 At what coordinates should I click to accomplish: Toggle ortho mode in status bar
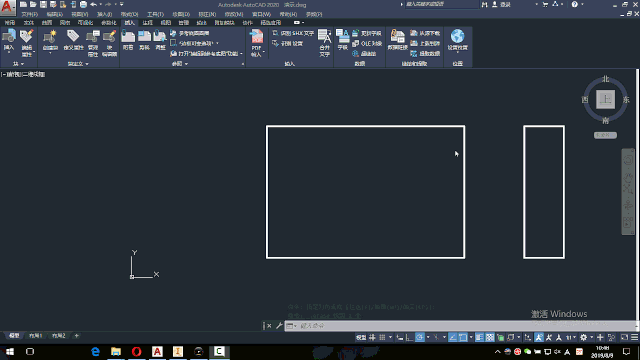point(409,338)
